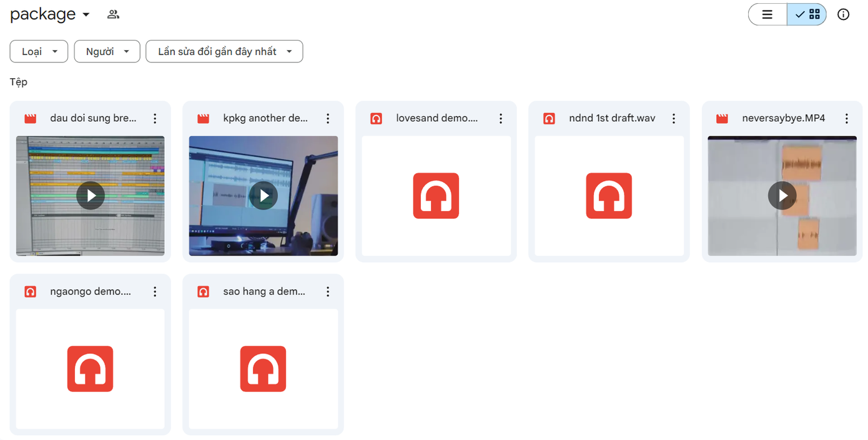The width and height of the screenshot is (868, 440).
Task: Play the dau doi sung video preview
Action: click(x=91, y=196)
